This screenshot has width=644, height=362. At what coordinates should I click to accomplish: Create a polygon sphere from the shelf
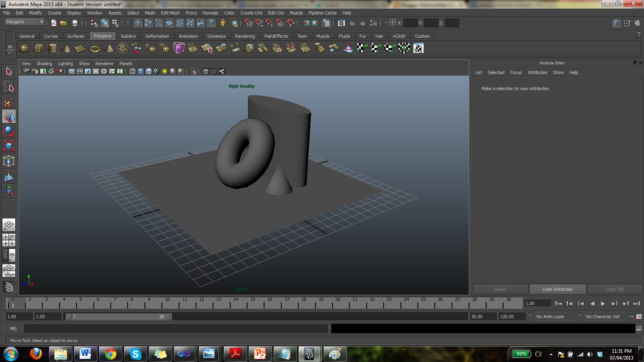(25, 49)
